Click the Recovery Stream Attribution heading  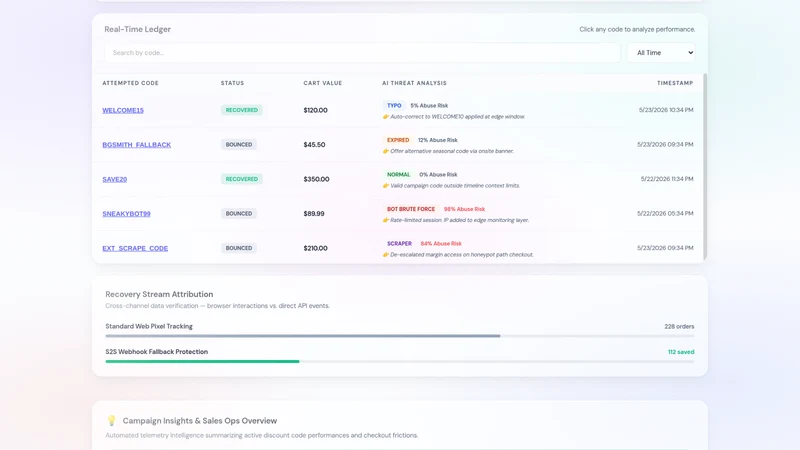pos(159,294)
